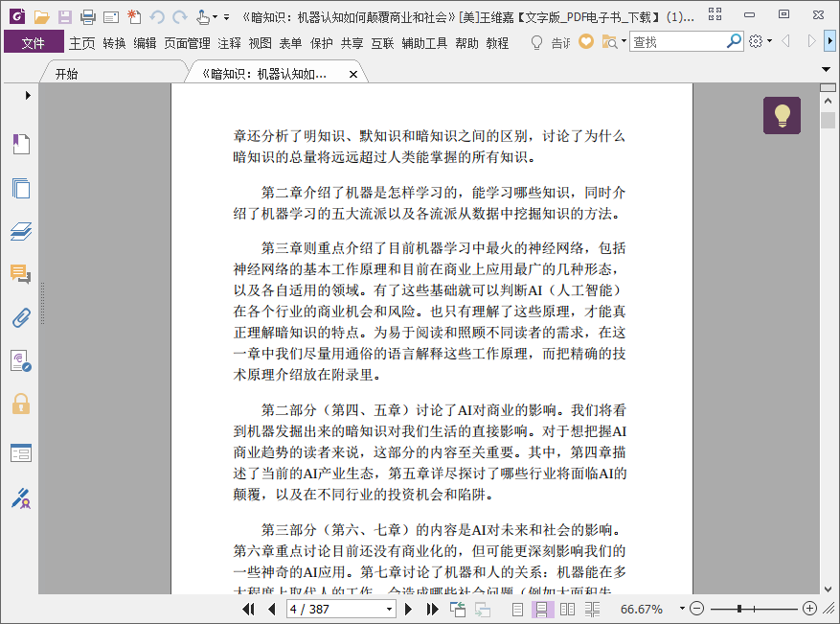The width and height of the screenshot is (840, 624).
Task: Open the Attachments paperclip panel
Action: coord(21,318)
